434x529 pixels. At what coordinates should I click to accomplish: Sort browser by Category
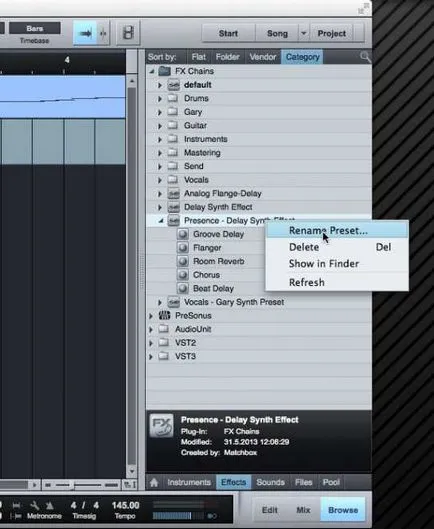click(302, 57)
